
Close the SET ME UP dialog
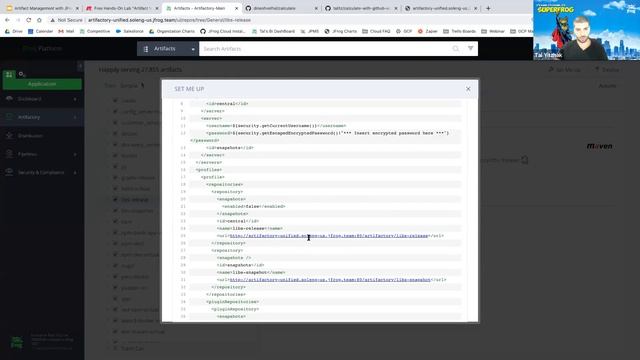click(x=468, y=89)
